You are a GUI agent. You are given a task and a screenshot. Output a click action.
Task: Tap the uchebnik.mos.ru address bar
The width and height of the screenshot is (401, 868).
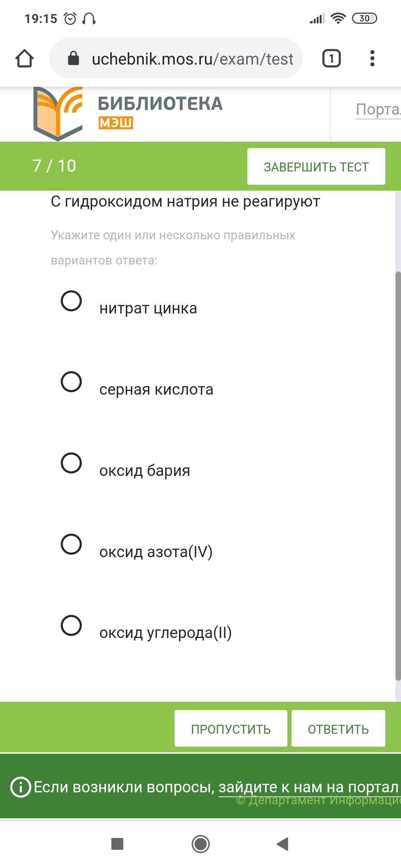pos(176,58)
